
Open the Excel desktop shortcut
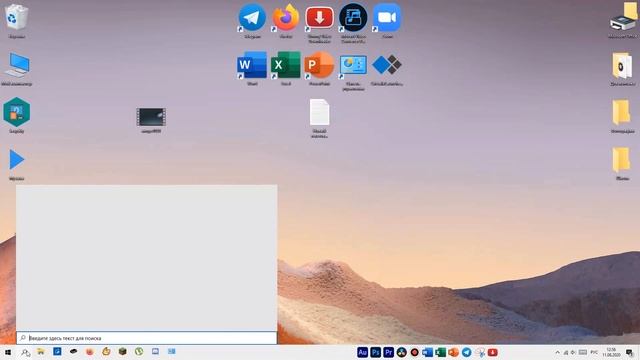(x=286, y=65)
